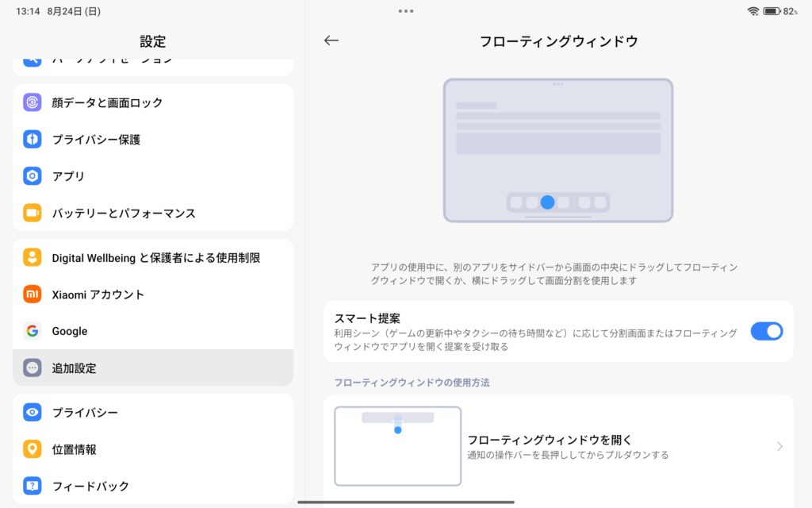Click the blue プライバシー eye icon
Viewport: 812px width, 508px height.
click(32, 412)
